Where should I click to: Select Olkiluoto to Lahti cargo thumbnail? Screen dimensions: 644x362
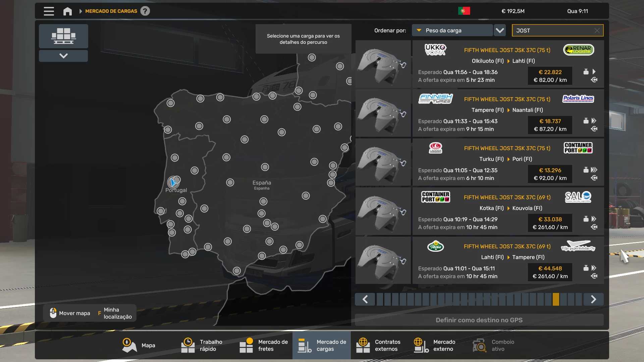pyautogui.click(x=383, y=64)
